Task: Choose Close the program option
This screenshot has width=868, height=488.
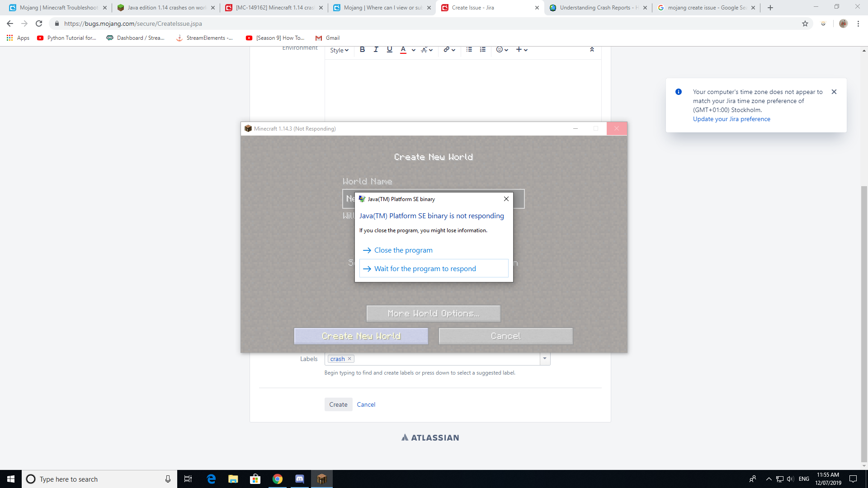Action: point(403,250)
